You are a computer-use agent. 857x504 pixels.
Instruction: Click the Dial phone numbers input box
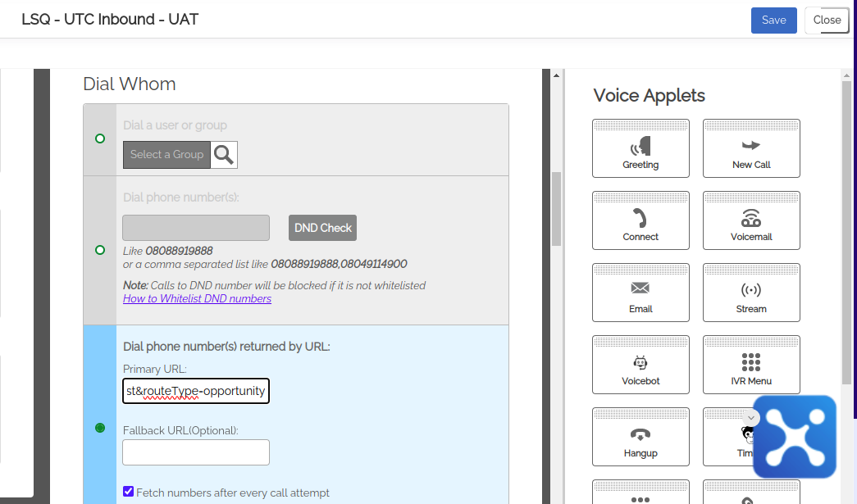pyautogui.click(x=196, y=228)
